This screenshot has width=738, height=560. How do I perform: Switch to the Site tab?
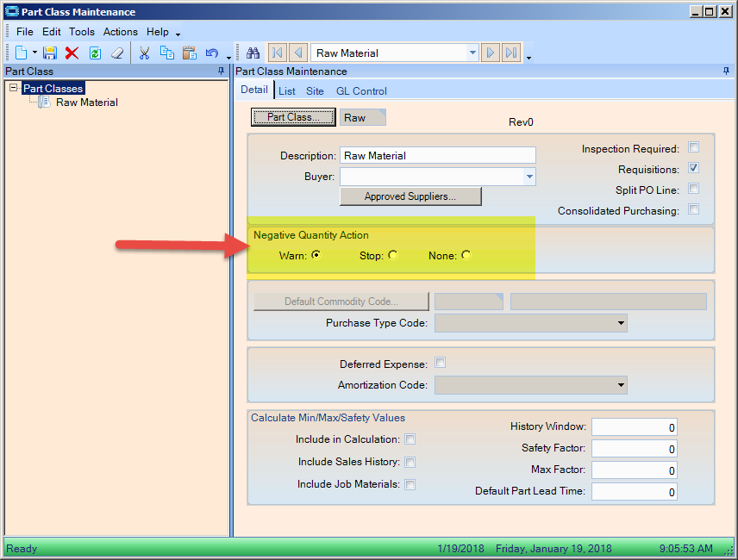[x=315, y=91]
